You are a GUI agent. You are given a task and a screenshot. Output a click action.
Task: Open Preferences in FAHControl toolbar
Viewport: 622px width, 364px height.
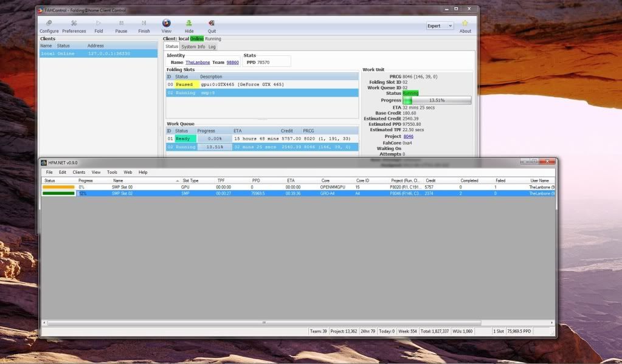coord(74,27)
